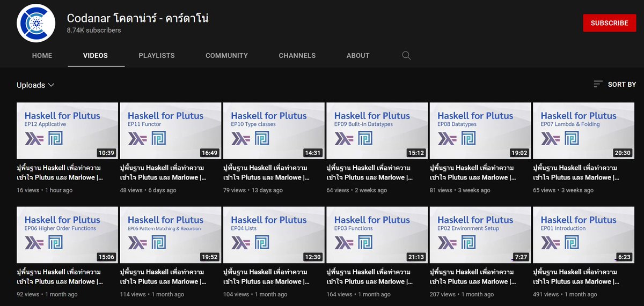
Task: Select the Videos tab
Action: tap(96, 55)
